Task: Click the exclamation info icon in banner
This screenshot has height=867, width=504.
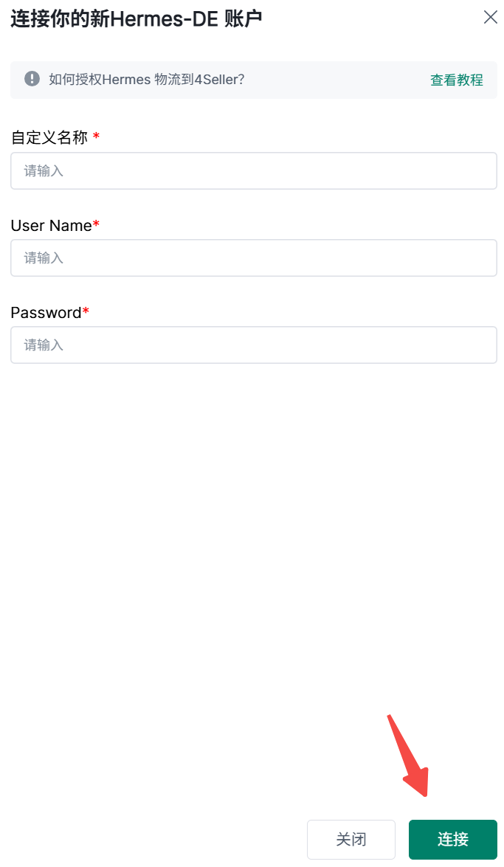Action: 32,79
